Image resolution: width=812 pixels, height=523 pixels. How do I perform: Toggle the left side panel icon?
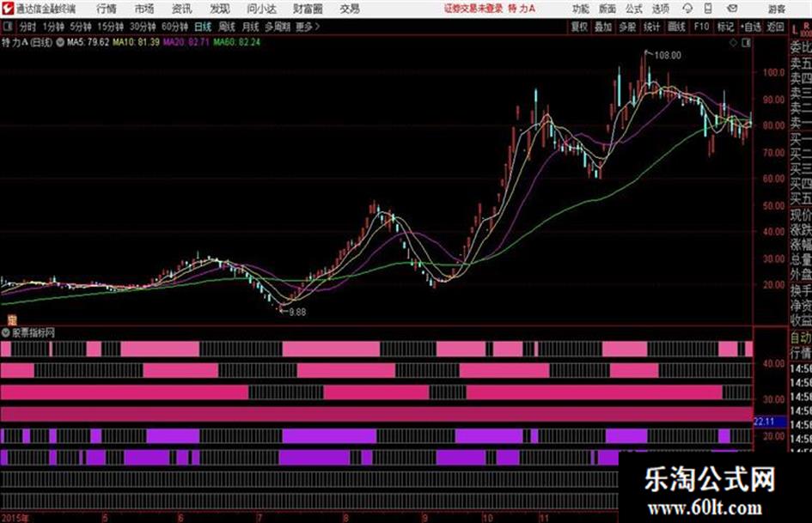[x=7, y=27]
